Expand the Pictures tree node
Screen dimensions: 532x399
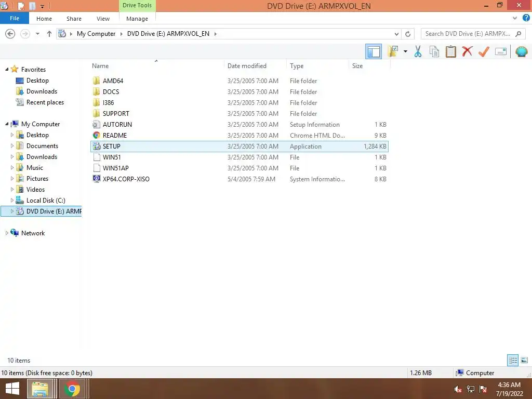tap(12, 179)
